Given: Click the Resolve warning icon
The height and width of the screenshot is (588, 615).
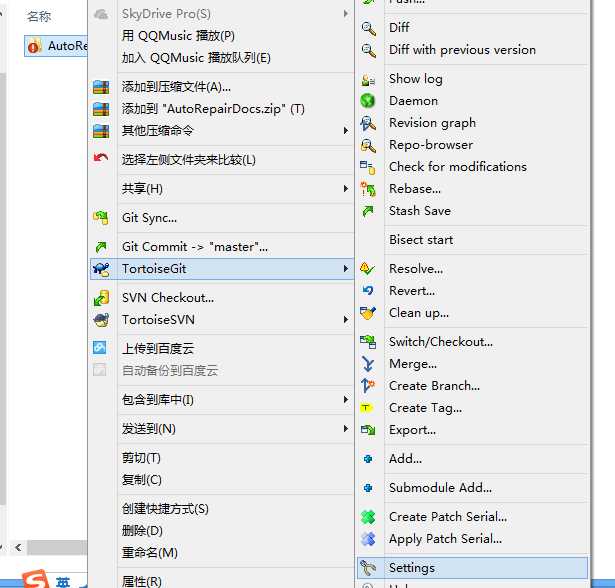Looking at the screenshot, I should coord(368,269).
